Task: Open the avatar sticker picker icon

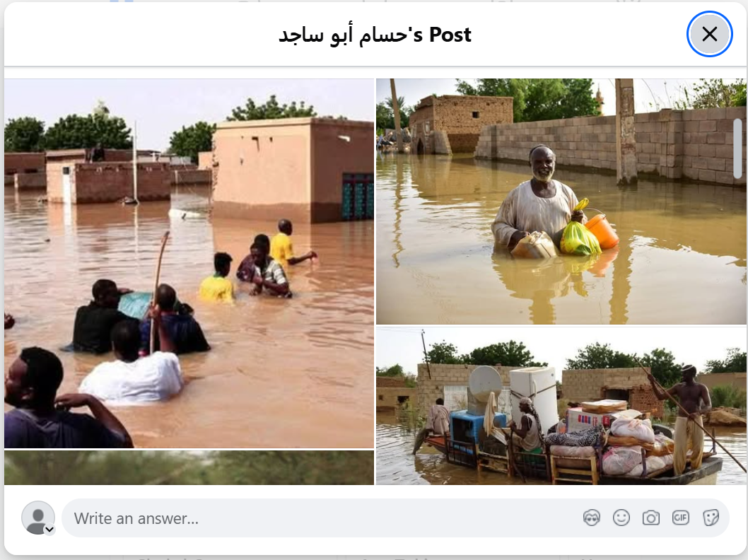Action: 592,518
